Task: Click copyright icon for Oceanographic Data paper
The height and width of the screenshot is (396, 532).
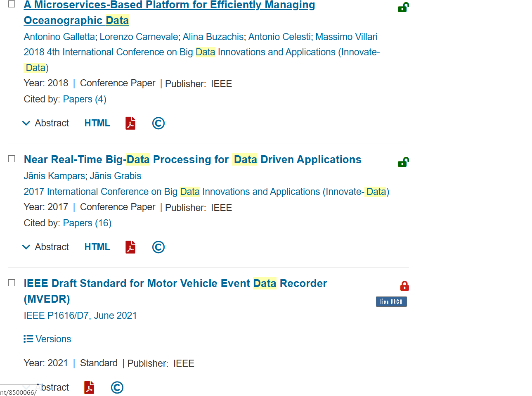Action: click(158, 123)
